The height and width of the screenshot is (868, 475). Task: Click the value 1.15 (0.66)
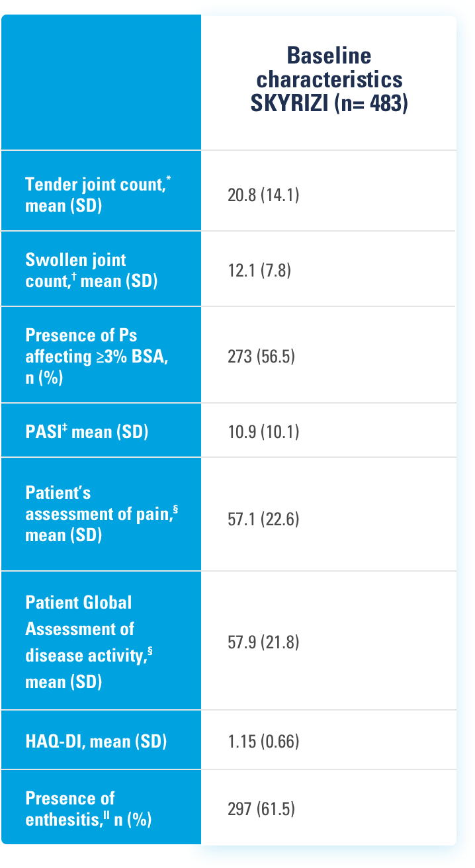(x=263, y=742)
